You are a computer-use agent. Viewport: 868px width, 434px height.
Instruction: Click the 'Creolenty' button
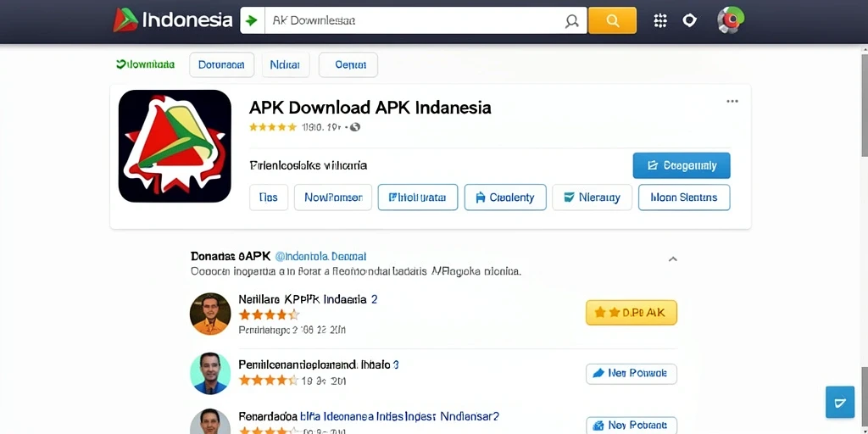pyautogui.click(x=505, y=198)
